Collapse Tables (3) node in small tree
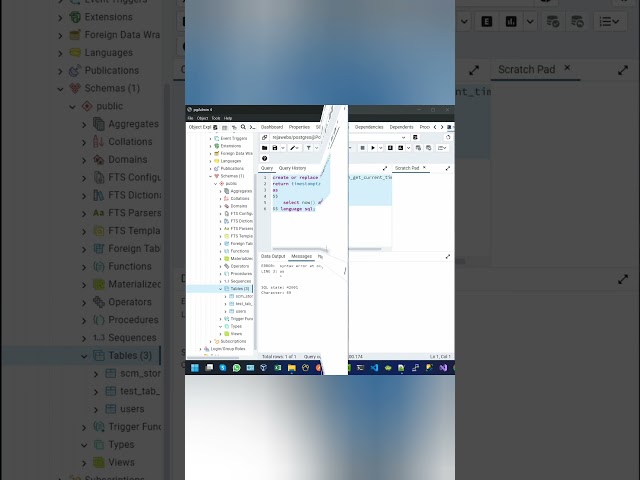This screenshot has width=640, height=480. click(x=221, y=289)
